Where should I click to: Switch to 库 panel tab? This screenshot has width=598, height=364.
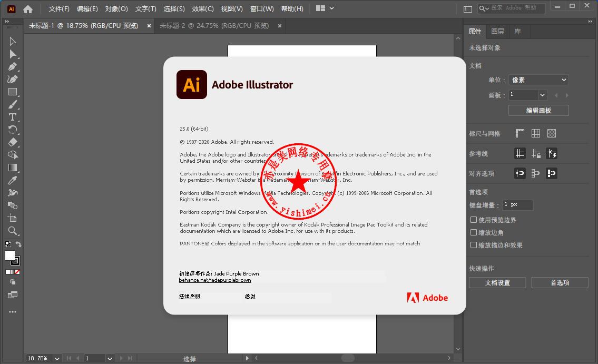[517, 31]
